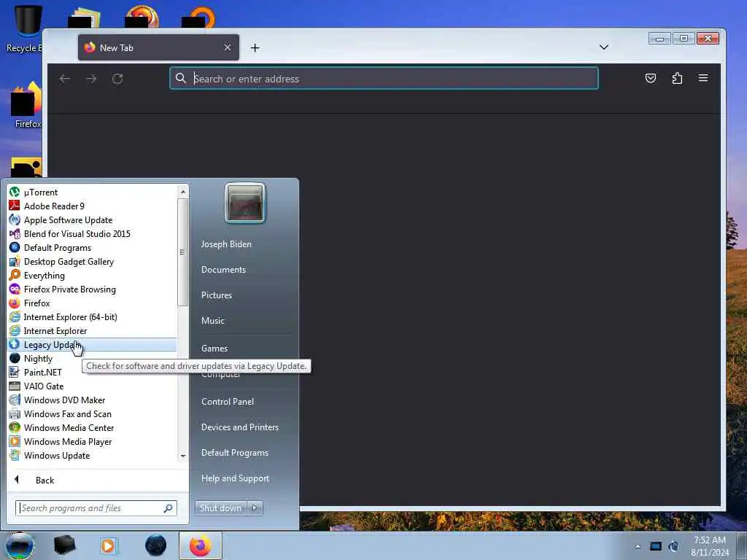This screenshot has height=560, width=747.
Task: Open Documents from Start menu
Action: (x=223, y=270)
